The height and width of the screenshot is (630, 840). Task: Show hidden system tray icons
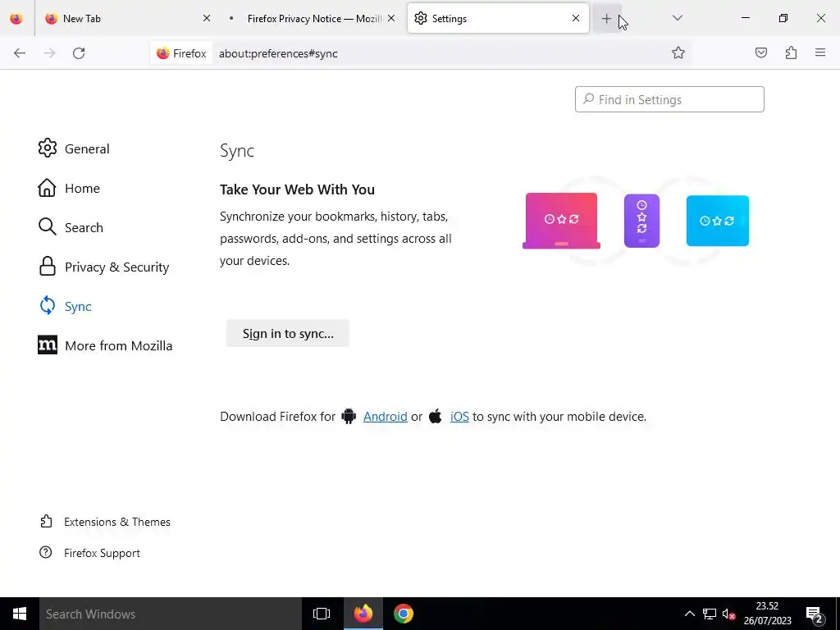tap(689, 614)
